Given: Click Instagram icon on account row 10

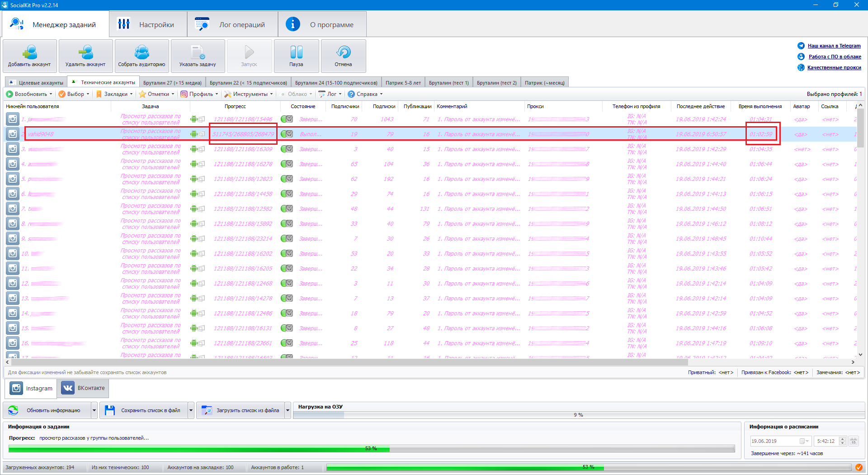Looking at the screenshot, I should (x=13, y=254).
